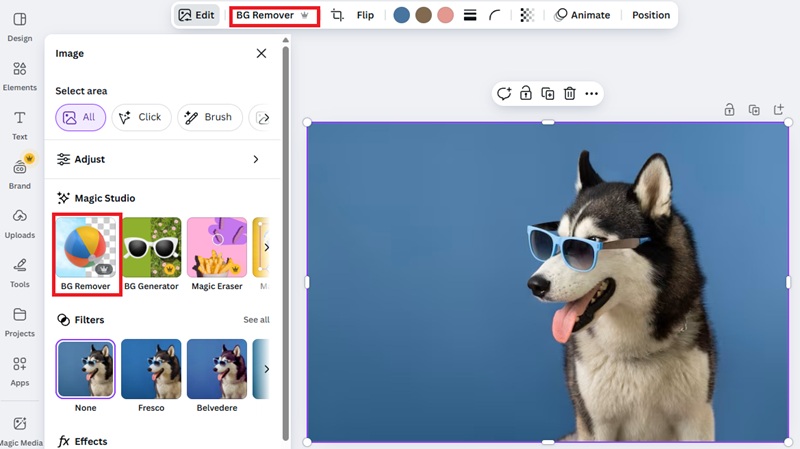Open the Elements panel in the sidebar
800x449 pixels.
pos(19,76)
